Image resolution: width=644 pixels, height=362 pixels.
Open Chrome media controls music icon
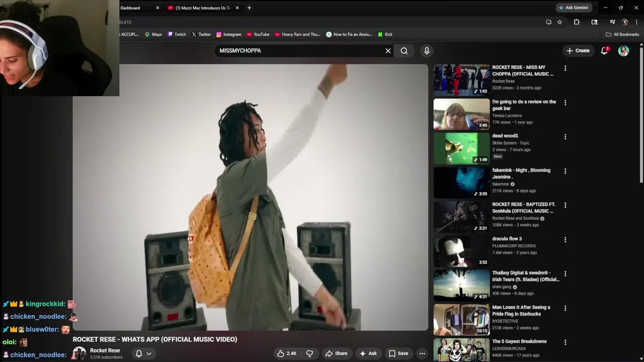pos(612,22)
